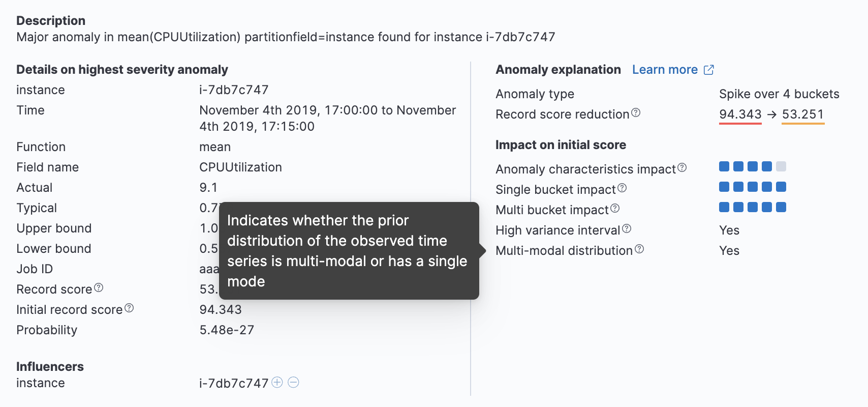Click minus icon to exclude instance i-7db7c747
868x407 pixels.
pos(293,382)
